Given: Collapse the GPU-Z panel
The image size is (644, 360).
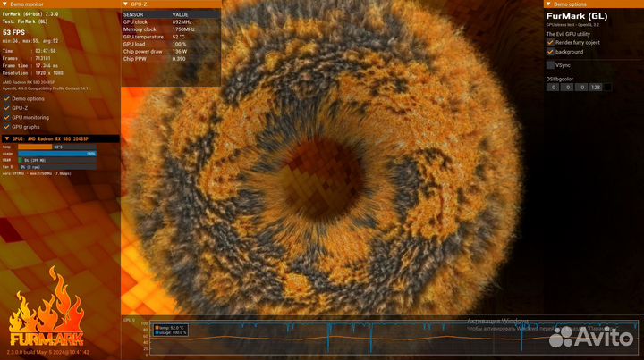Looking at the screenshot, I should [x=125, y=4].
